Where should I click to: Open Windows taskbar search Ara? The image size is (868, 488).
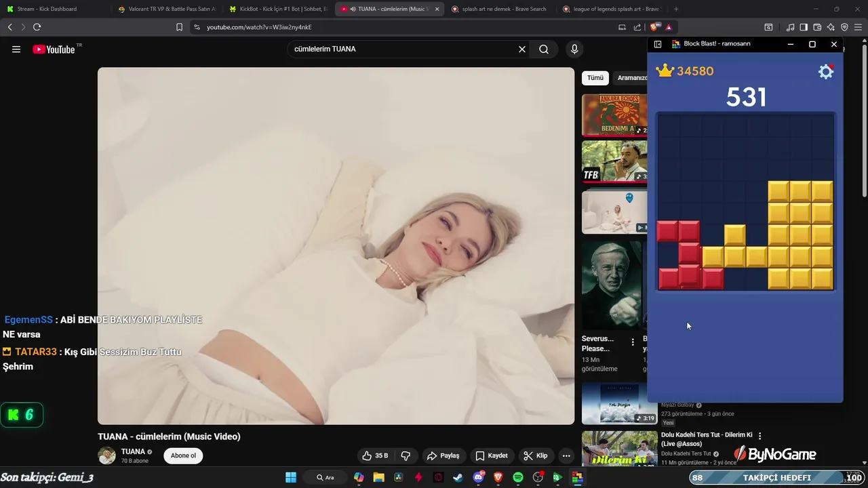coord(325,477)
